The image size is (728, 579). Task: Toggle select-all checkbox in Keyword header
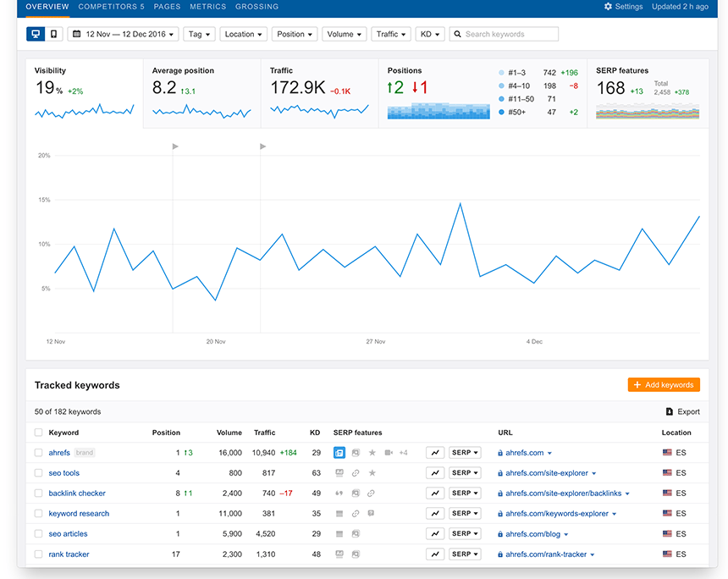(39, 433)
